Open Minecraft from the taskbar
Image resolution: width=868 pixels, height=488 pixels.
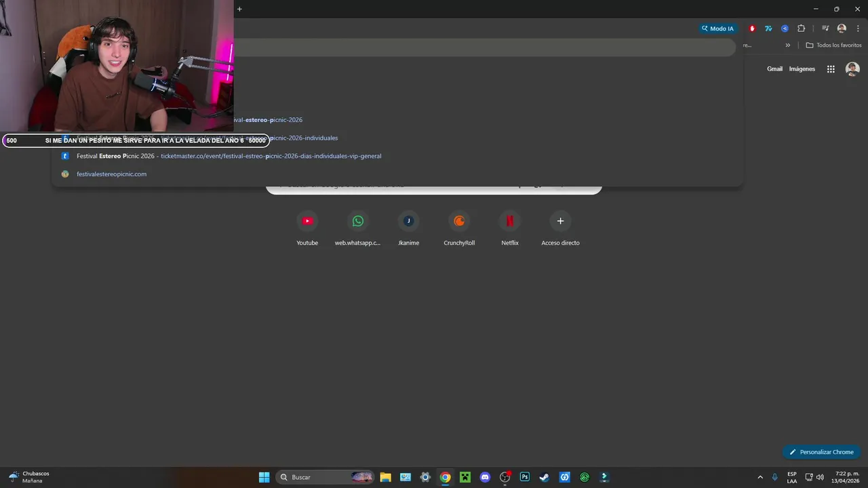click(x=465, y=477)
